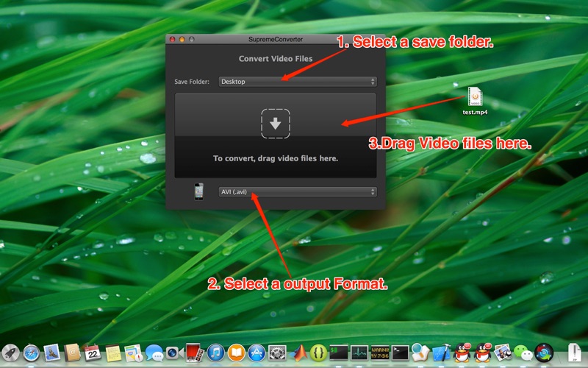Select the test.mp4 file on the desktop
588x368 pixels.
[475, 101]
